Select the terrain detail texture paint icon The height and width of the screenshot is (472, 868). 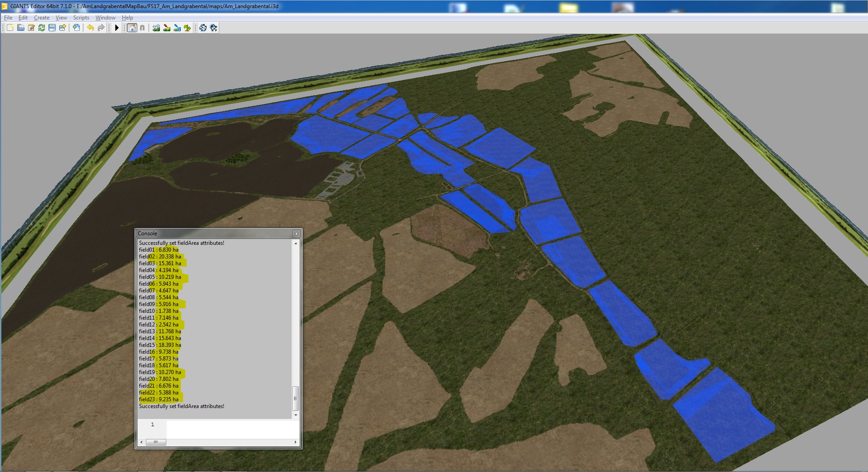[x=167, y=28]
